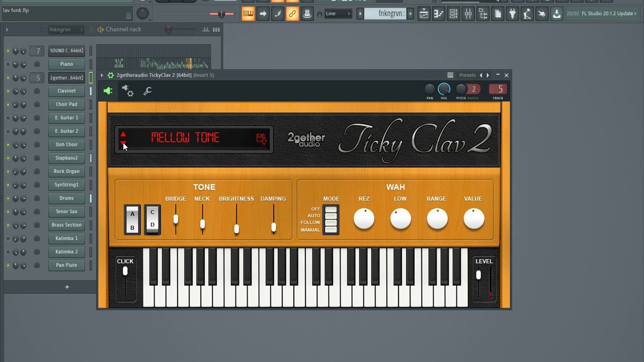Mute the Pan Flute channel
Viewport: 644px width, 362px height.
coord(8,265)
